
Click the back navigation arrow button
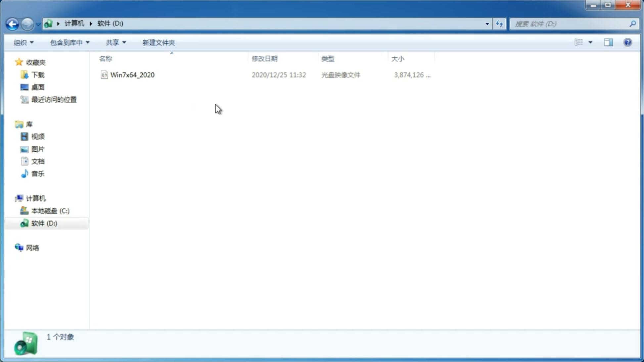click(x=12, y=24)
